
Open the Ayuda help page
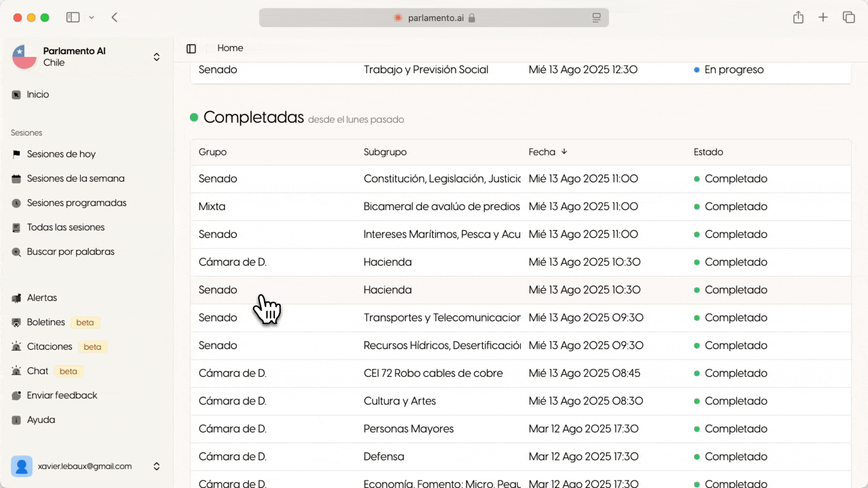40,419
